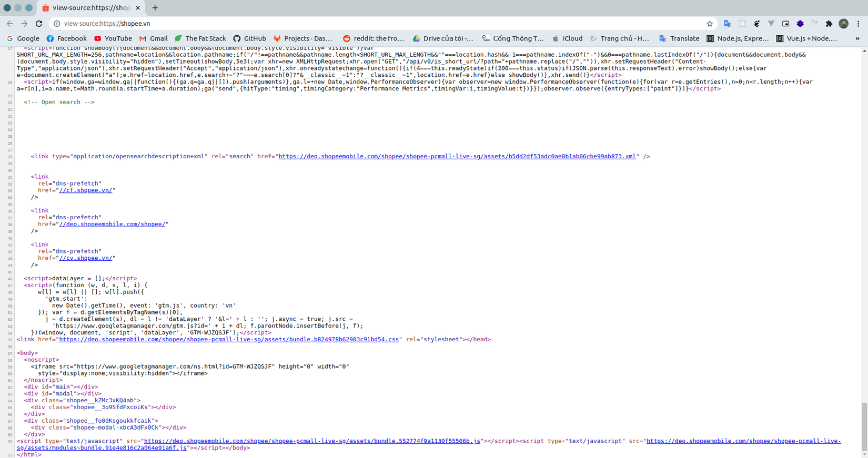
Task: Click the "<!-- Open search -->" comment
Action: pos(59,103)
